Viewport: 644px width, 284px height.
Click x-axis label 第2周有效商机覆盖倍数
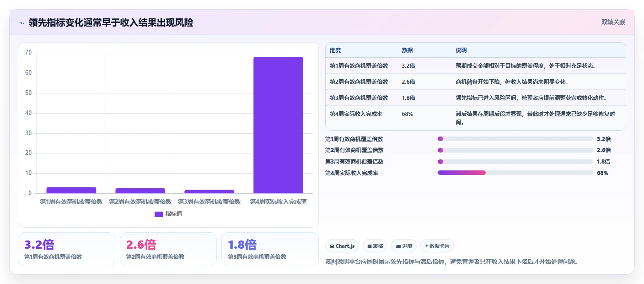click(140, 202)
